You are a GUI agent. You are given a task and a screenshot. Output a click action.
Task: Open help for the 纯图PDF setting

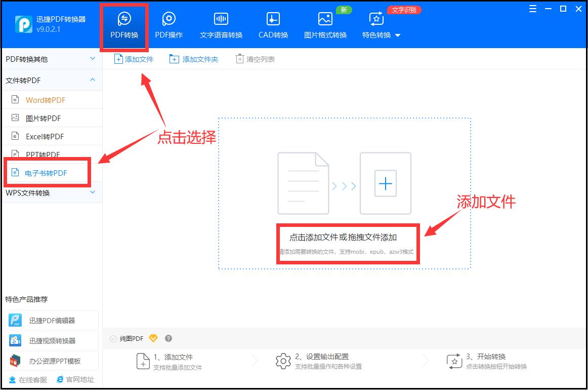[168, 338]
